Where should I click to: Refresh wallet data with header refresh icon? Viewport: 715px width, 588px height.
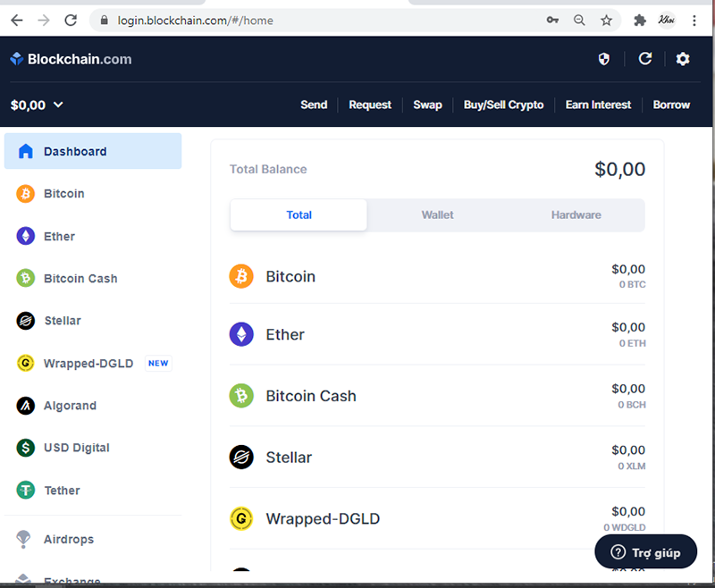[x=644, y=59]
